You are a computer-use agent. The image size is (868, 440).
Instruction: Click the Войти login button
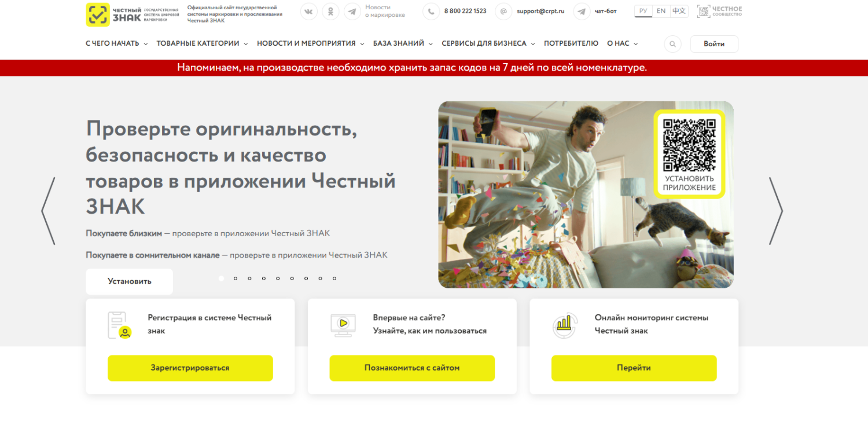(714, 44)
